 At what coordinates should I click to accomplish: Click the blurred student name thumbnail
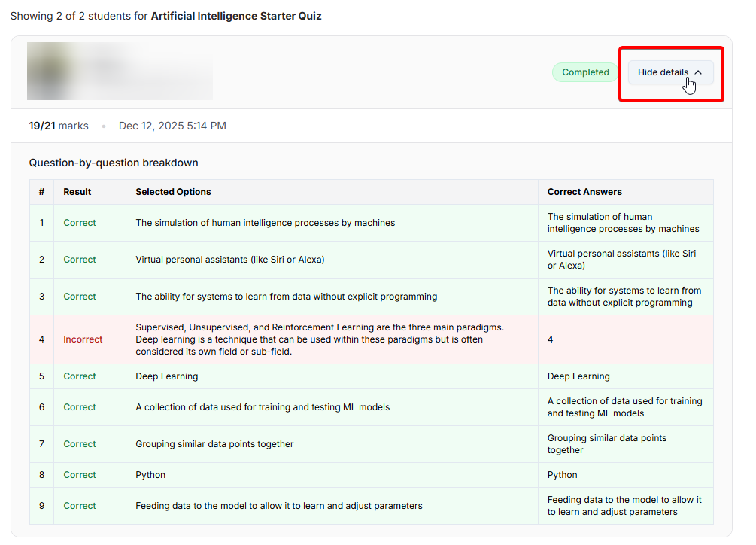[x=120, y=72]
